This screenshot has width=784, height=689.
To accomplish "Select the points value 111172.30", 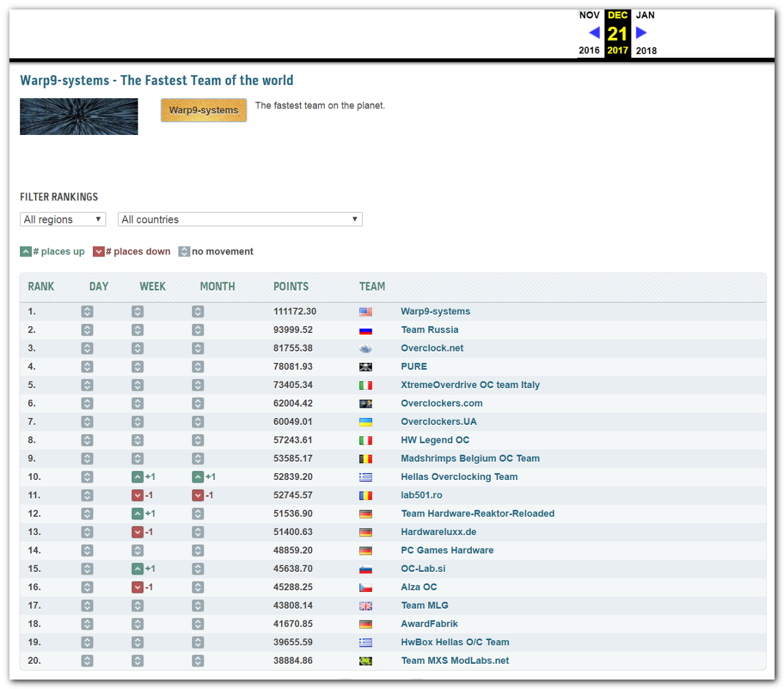I will click(x=295, y=311).
